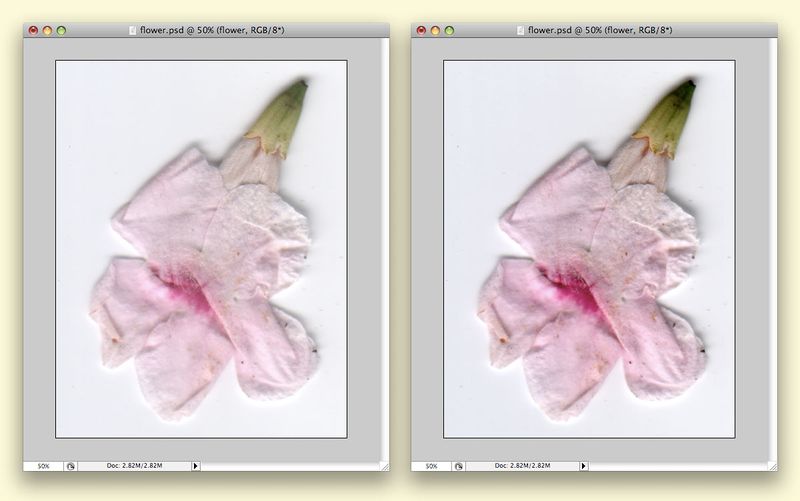This screenshot has height=501, width=800.
Task: Open the status bar arrow menu in right window
Action: tap(584, 466)
